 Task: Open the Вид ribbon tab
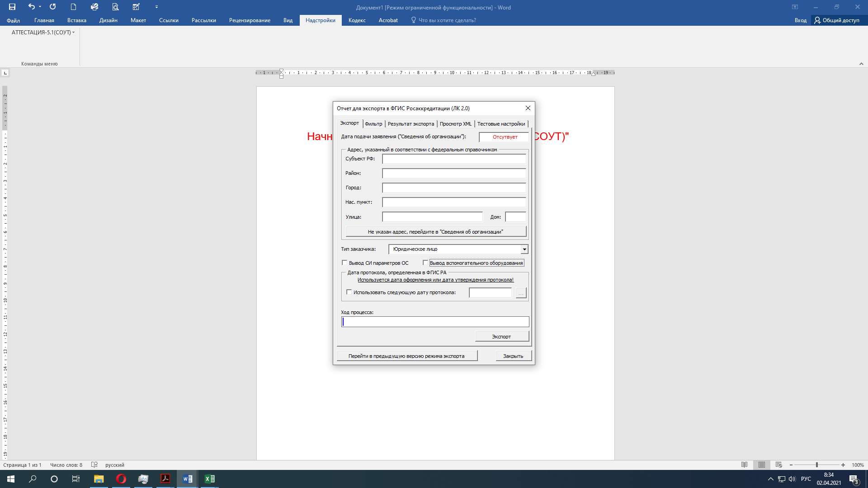click(x=288, y=20)
